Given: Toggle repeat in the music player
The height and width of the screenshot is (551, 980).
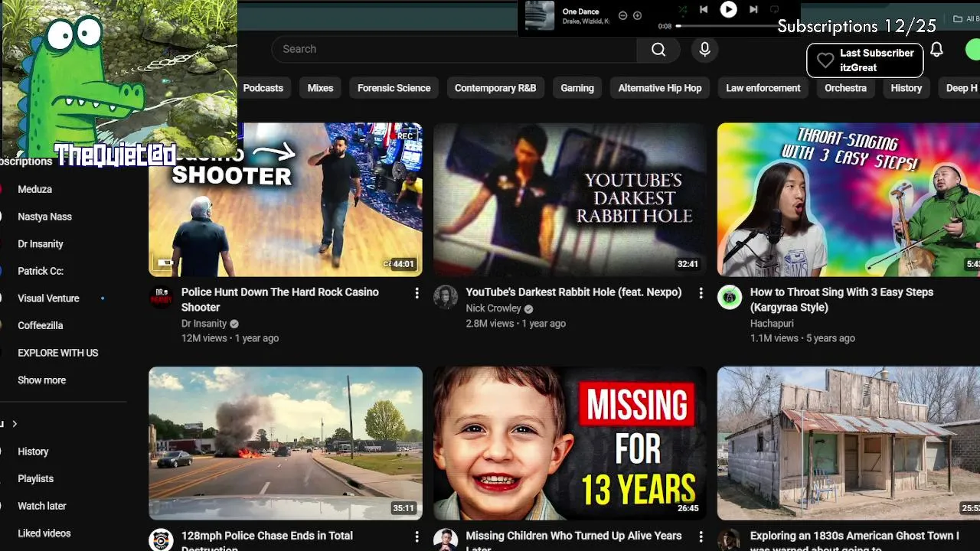Looking at the screenshot, I should (x=774, y=9).
